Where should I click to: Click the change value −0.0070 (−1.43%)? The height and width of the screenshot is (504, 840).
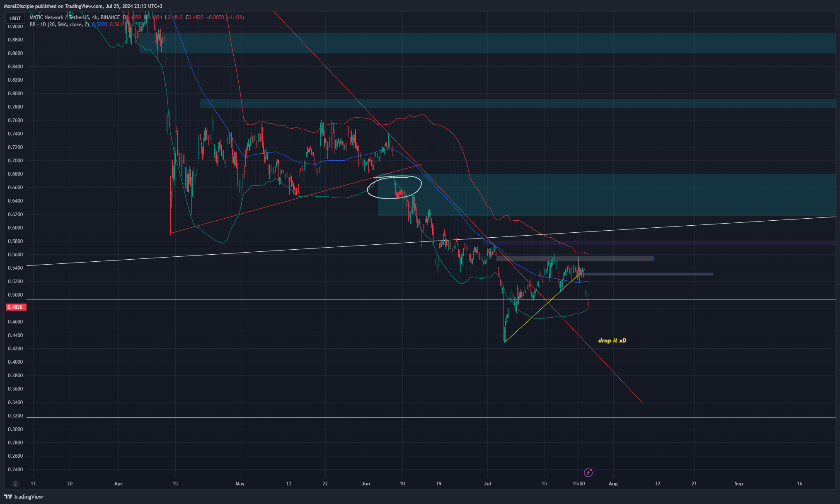coord(225,17)
